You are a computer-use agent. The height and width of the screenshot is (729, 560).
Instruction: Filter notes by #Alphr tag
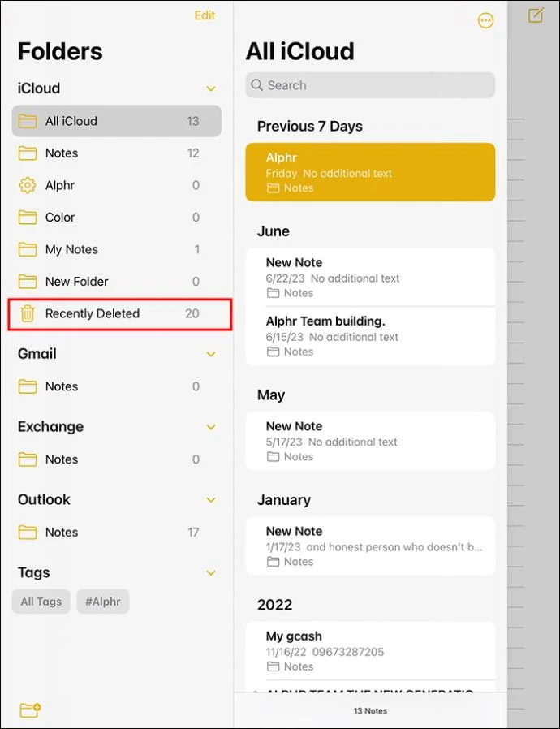pos(103,602)
